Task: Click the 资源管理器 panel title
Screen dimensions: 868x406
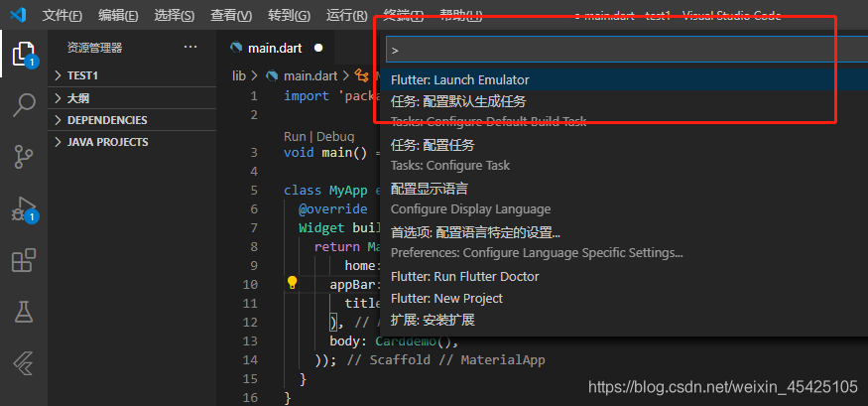Action: [94, 48]
